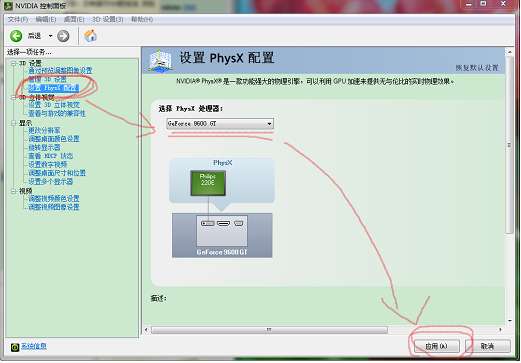Screen dimensions: 521x363
Task: Click the gray Forward arrow icon
Action: pos(63,36)
